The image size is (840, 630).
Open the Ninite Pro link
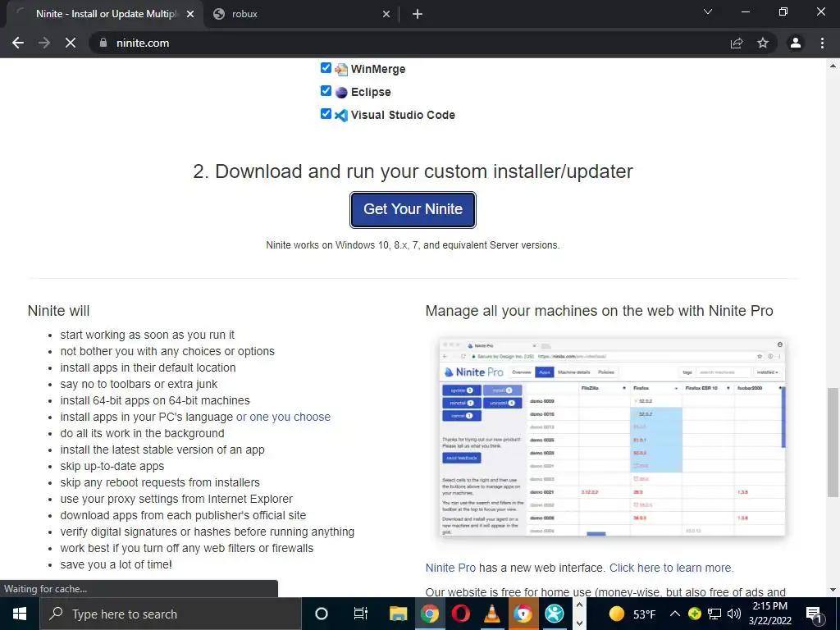pyautogui.click(x=450, y=568)
